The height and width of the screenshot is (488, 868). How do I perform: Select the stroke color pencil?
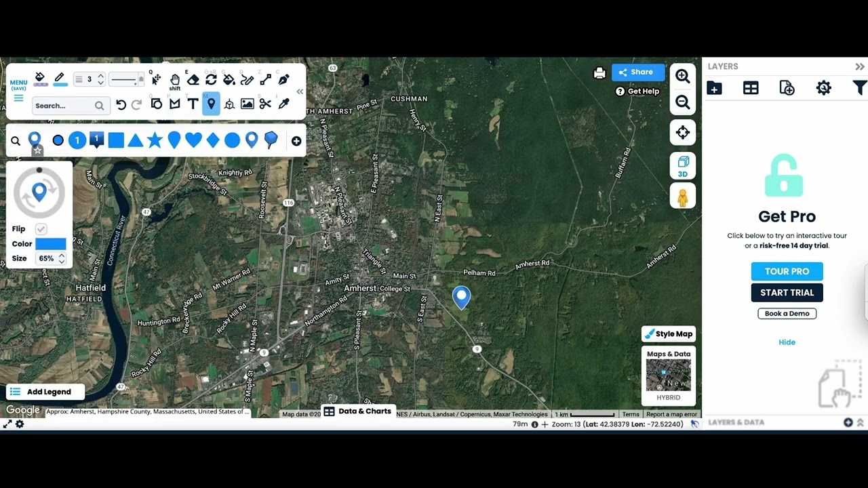tap(60, 79)
